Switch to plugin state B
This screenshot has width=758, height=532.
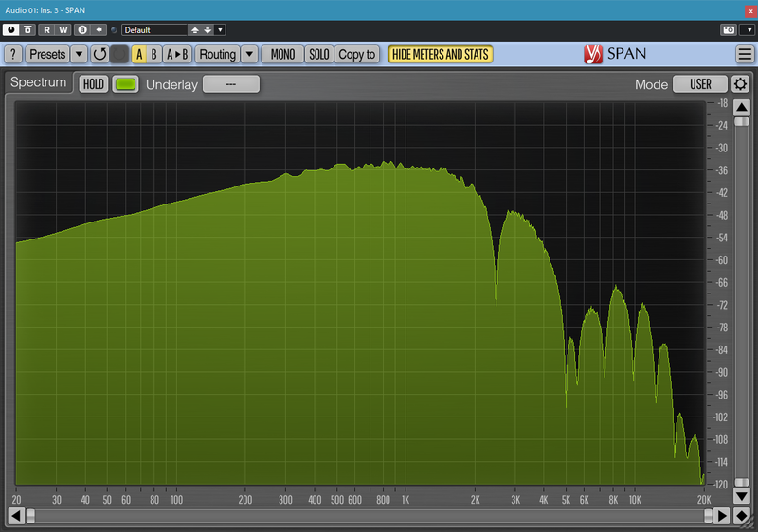(x=153, y=54)
